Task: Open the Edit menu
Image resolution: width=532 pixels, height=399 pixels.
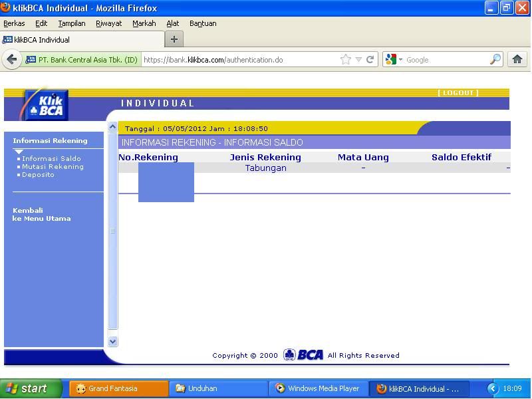Action: pyautogui.click(x=41, y=23)
